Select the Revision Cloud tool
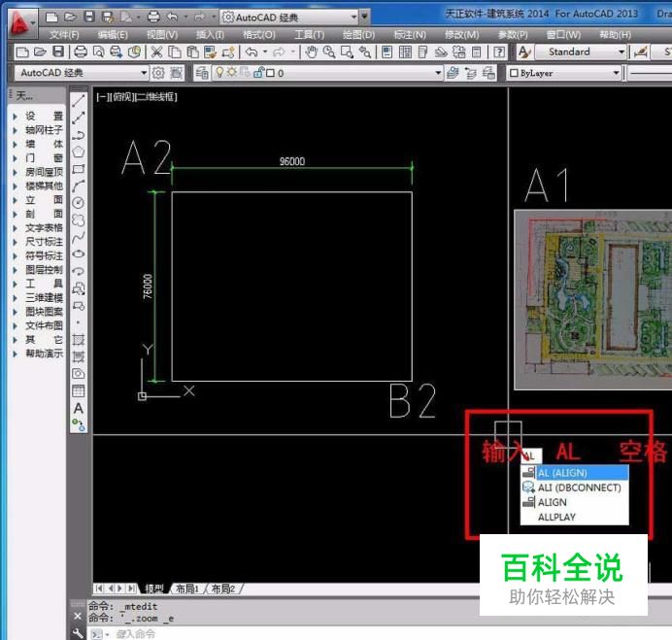 click(x=79, y=219)
